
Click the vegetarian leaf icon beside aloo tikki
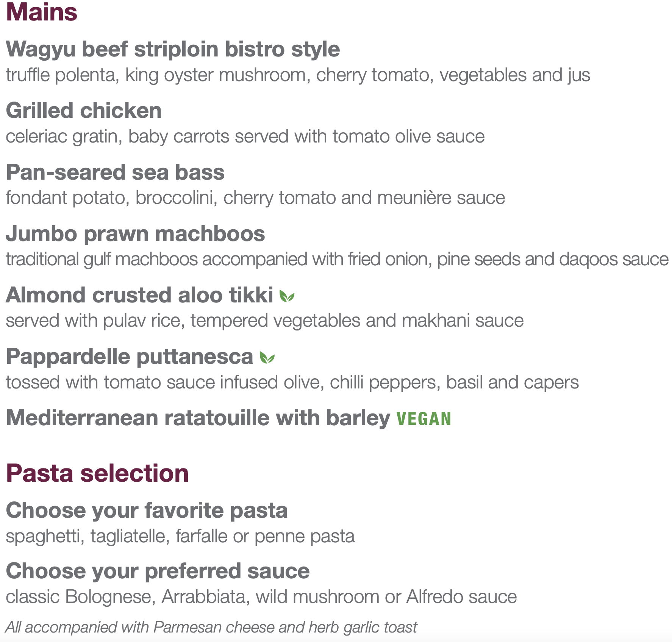[287, 296]
